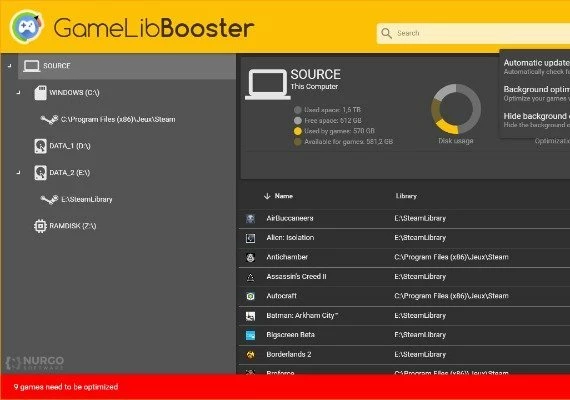Click the Alien: Isolation game icon

click(250, 238)
